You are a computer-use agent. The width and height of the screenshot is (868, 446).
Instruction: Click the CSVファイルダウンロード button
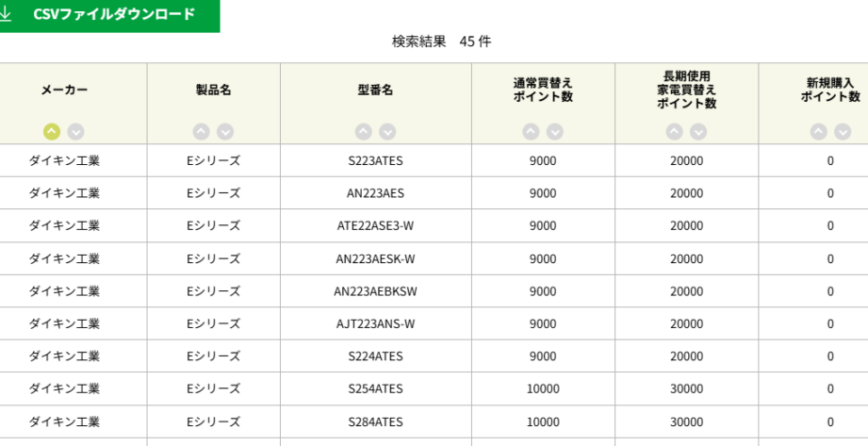(x=114, y=14)
